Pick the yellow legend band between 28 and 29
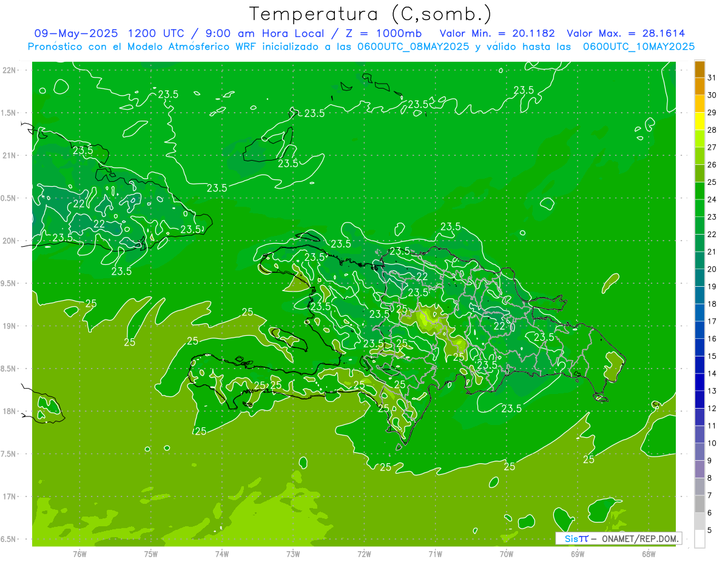This screenshot has height=562, width=728. pyautogui.click(x=699, y=121)
